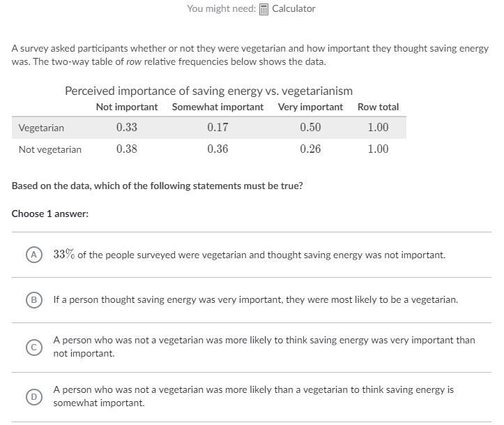Click the 0.33 table cell

pyautogui.click(x=127, y=128)
